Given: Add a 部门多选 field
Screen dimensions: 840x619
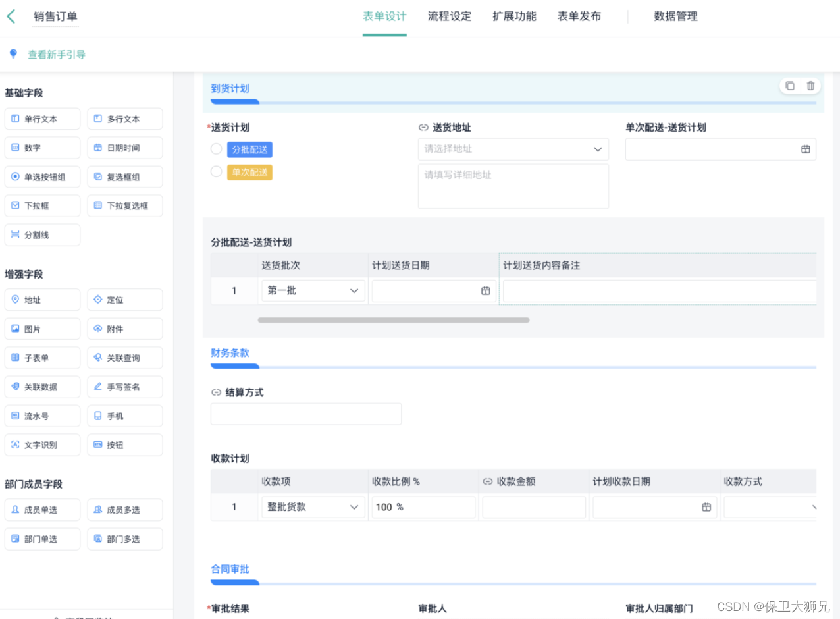Looking at the screenshot, I should click(125, 539).
